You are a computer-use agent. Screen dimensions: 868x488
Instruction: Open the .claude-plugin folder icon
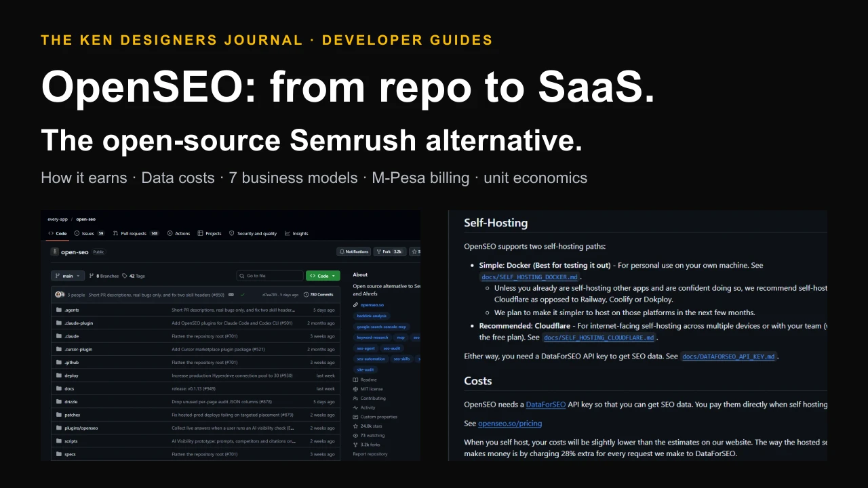(x=59, y=323)
